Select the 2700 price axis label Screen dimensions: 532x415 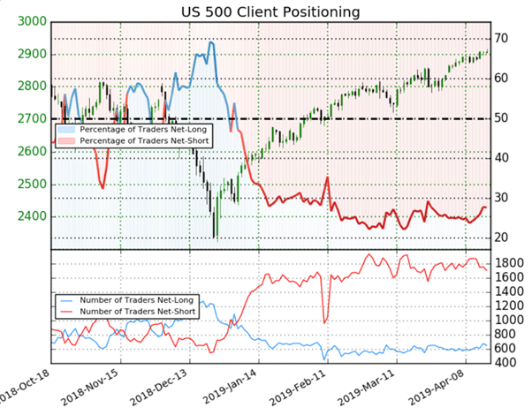[x=32, y=118]
